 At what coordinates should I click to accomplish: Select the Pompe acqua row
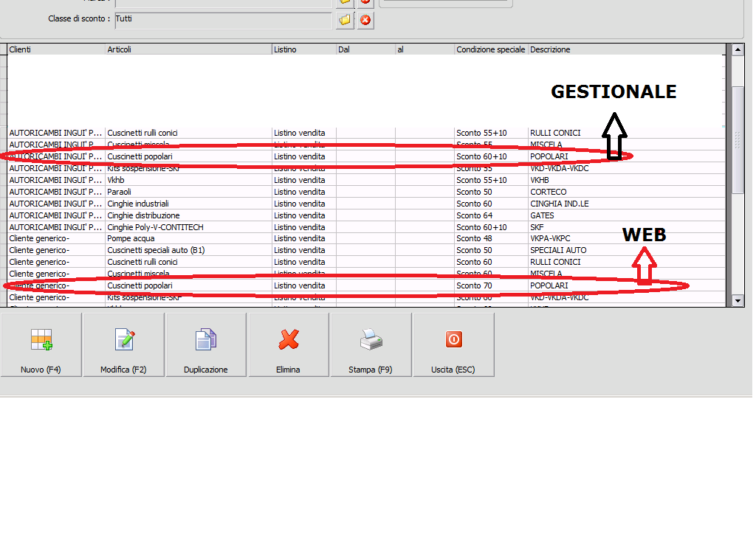[x=366, y=238]
